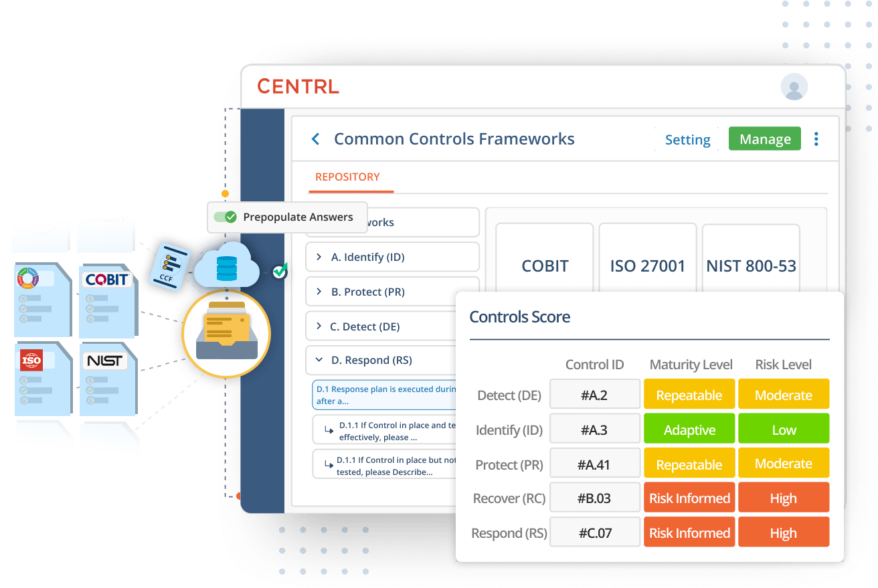This screenshot has height=588, width=878.
Task: Click control ID #B.03 field
Action: coord(594,498)
